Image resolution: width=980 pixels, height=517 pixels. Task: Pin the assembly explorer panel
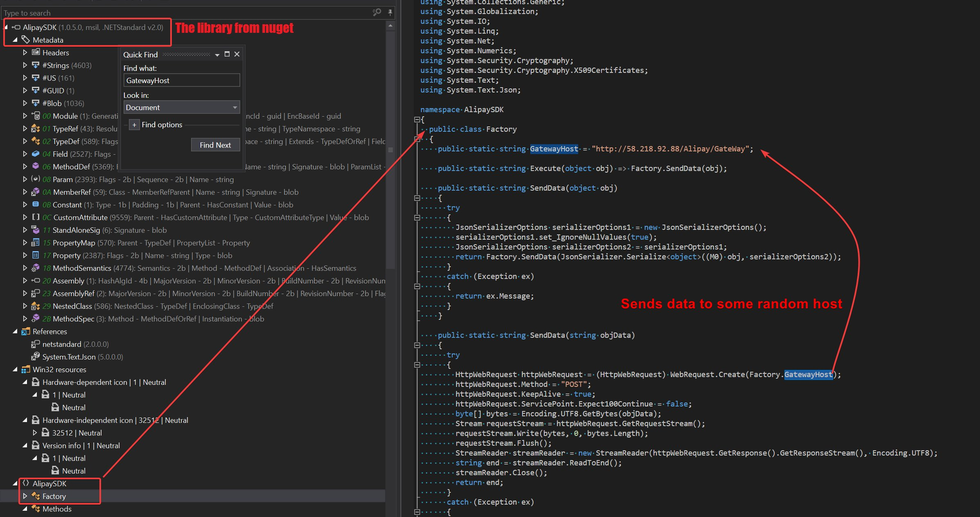(390, 12)
